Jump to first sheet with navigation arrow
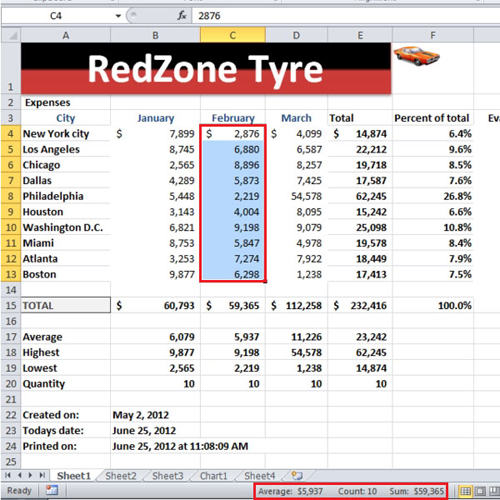Image resolution: width=500 pixels, height=500 pixels. tap(8, 475)
